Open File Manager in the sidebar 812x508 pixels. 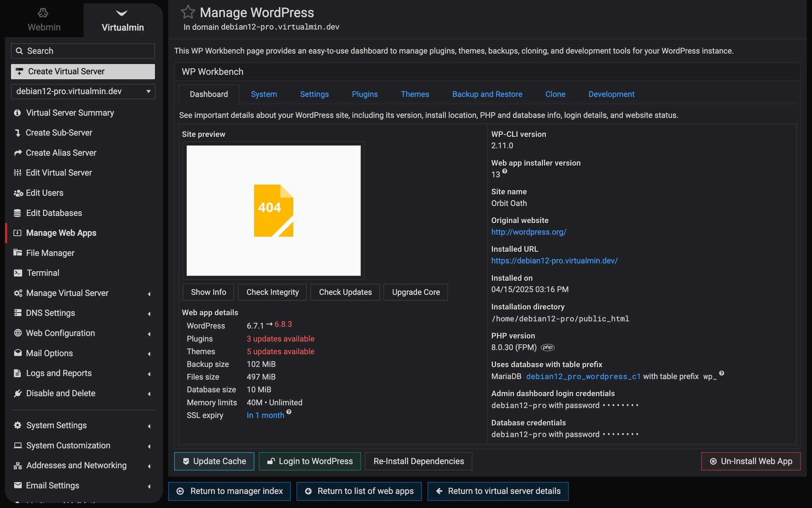50,253
